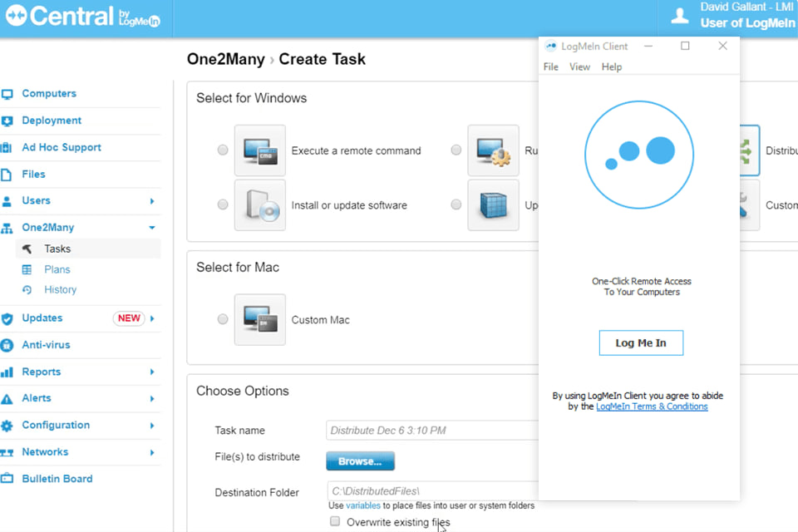Choose the Install or update software icon

[260, 204]
